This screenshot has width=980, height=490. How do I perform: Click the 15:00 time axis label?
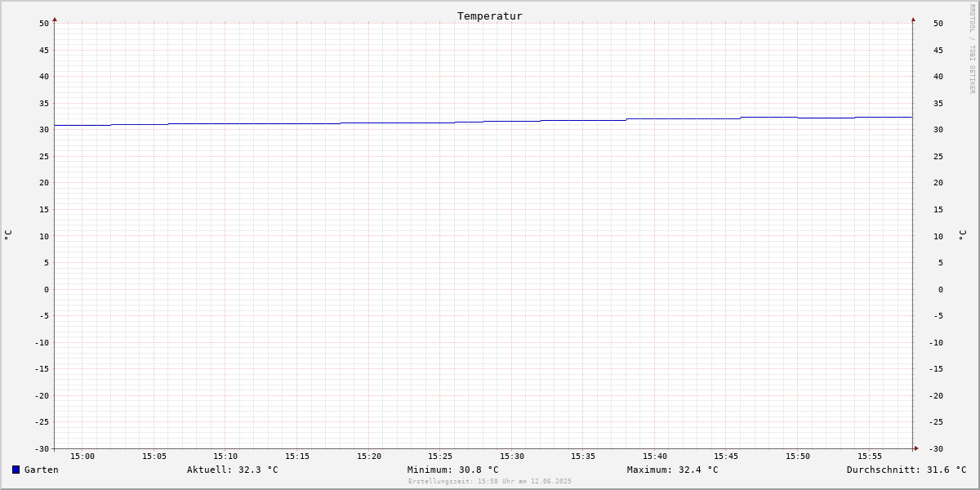coord(82,456)
